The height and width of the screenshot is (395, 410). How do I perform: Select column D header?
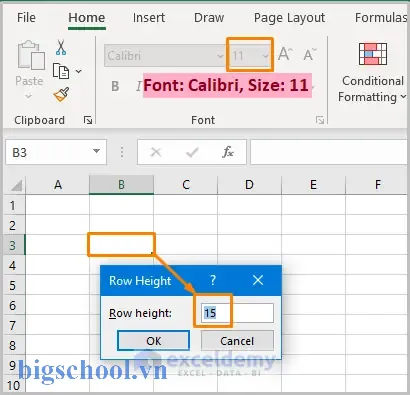249,185
